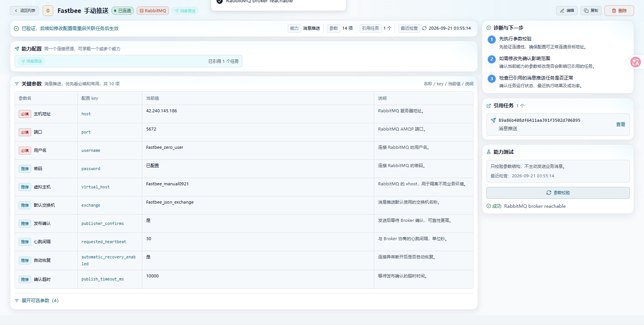Click the 能力配置 paper-plane icon
The height and width of the screenshot is (325, 644).
pos(17,49)
